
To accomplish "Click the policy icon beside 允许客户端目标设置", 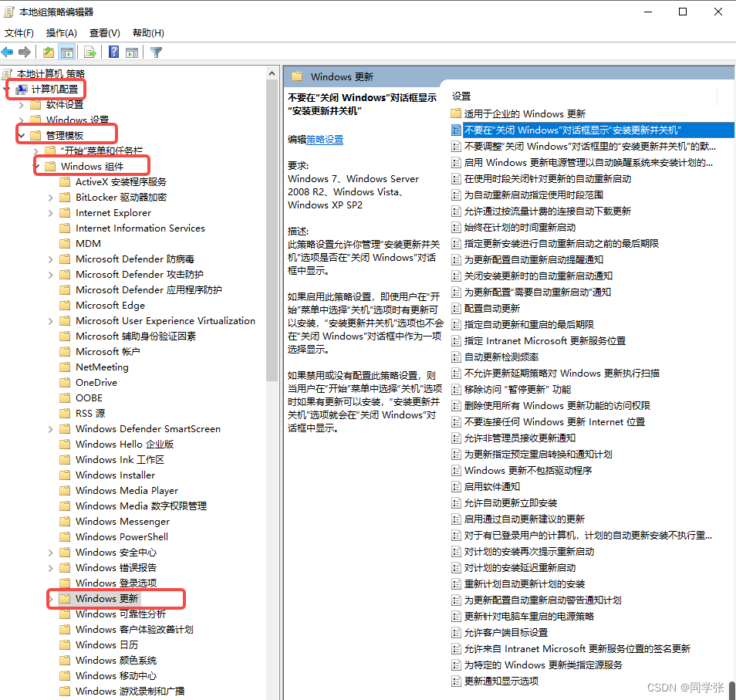I will tap(456, 633).
